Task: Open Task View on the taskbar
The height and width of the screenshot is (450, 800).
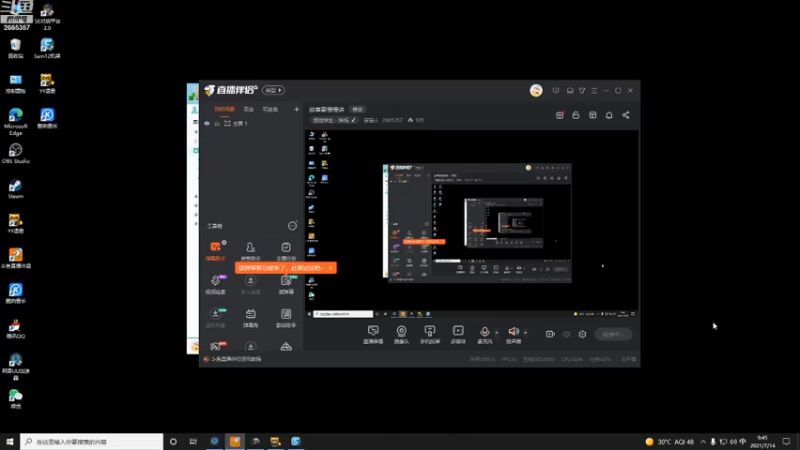Action: (193, 442)
